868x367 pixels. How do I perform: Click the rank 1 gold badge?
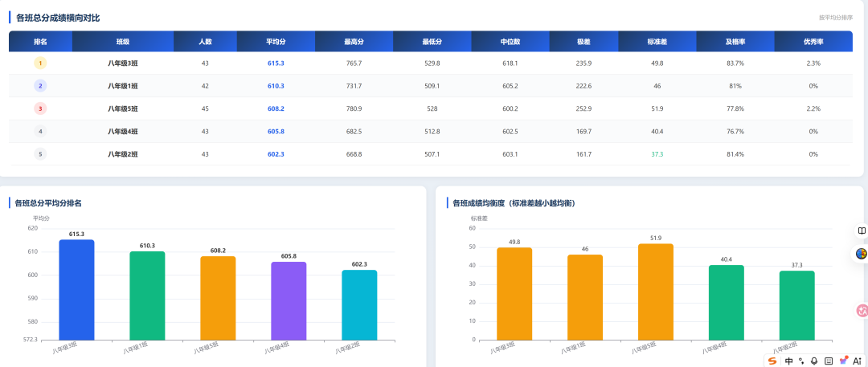point(40,63)
